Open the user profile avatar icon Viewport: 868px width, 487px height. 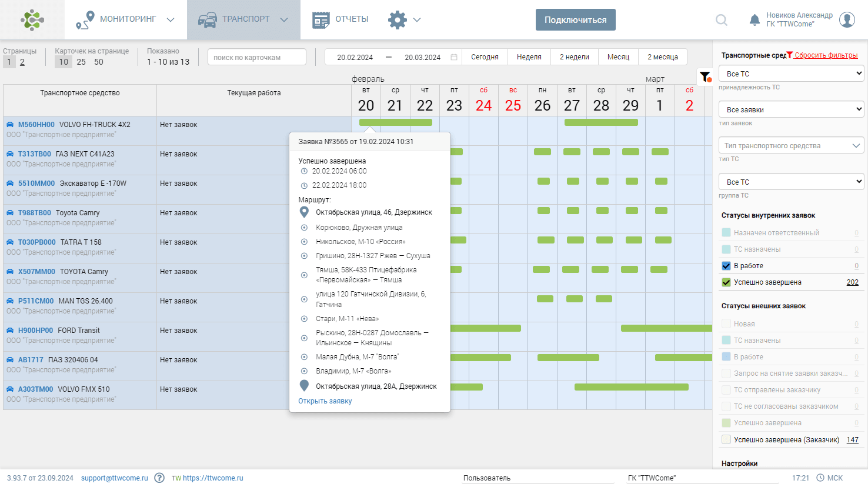(x=847, y=19)
